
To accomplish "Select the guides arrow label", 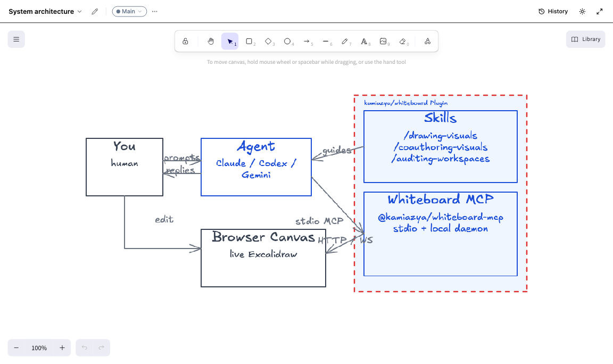I will [x=337, y=150].
